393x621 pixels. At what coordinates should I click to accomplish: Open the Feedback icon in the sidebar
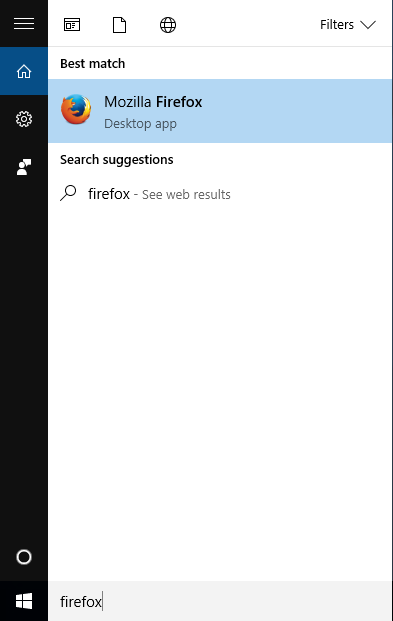(24, 167)
